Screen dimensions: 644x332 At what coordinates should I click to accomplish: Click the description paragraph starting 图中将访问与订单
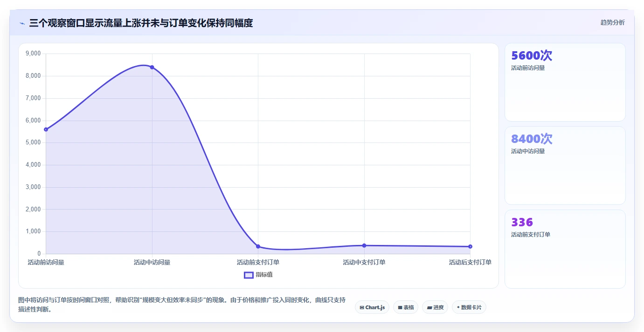(182, 305)
